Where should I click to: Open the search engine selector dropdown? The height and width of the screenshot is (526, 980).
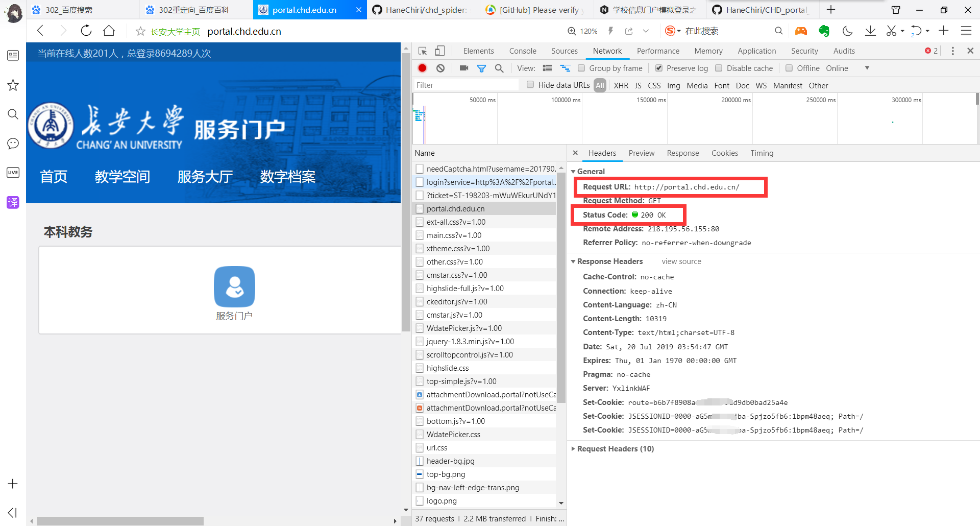click(679, 31)
